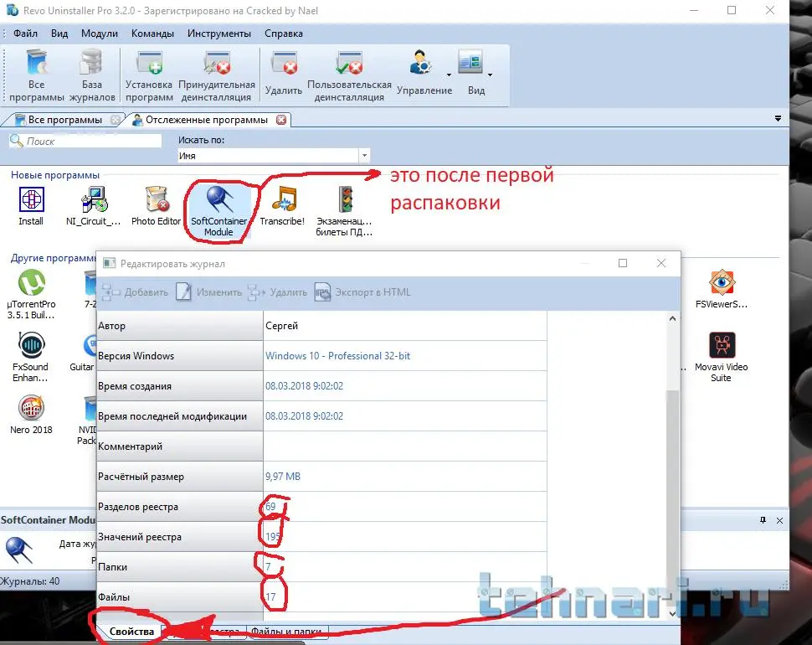Select the FSViewer program icon
Viewport: 812px width, 645px height.
point(722,289)
